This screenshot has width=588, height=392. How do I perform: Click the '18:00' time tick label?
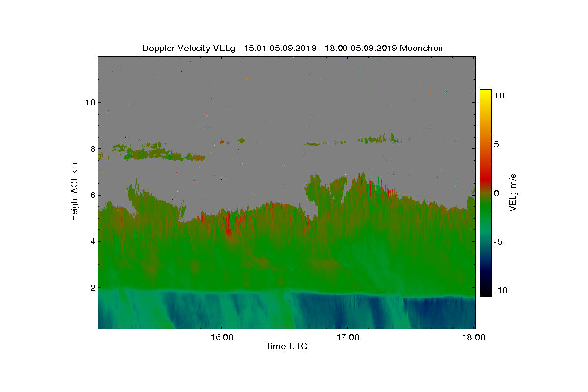point(474,337)
